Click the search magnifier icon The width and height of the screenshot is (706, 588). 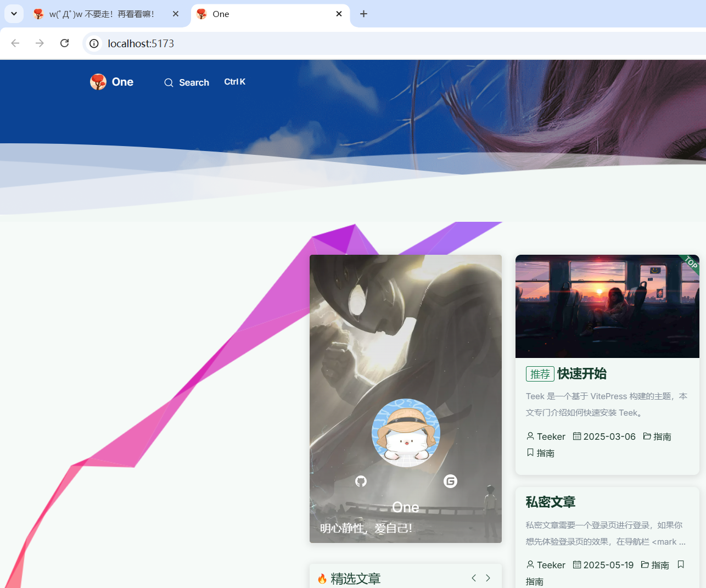(x=169, y=83)
